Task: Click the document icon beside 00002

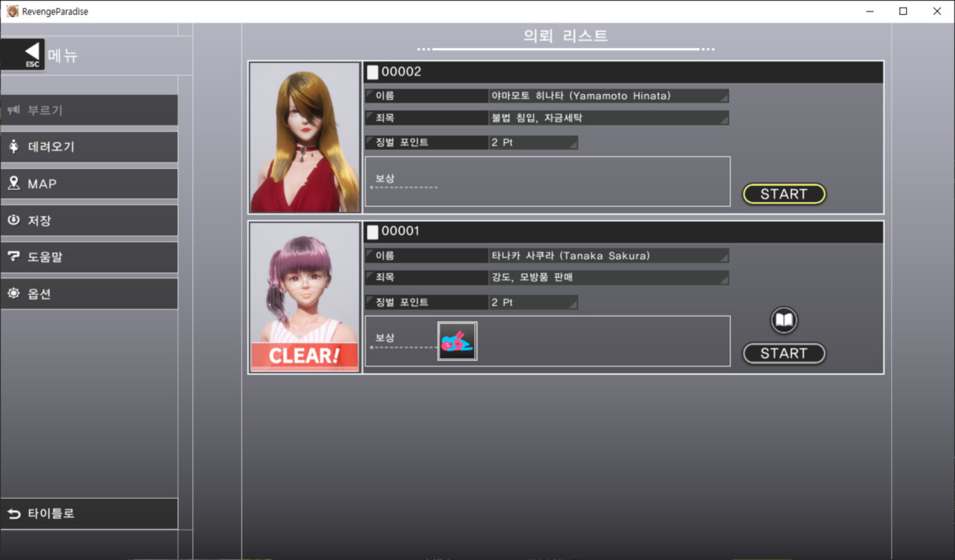Action: [x=373, y=72]
